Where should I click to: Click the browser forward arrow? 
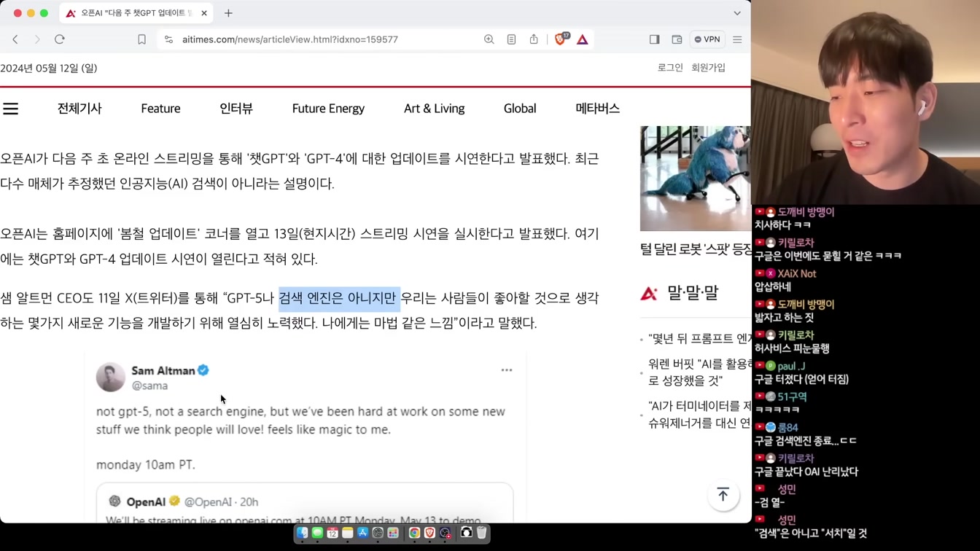(37, 39)
